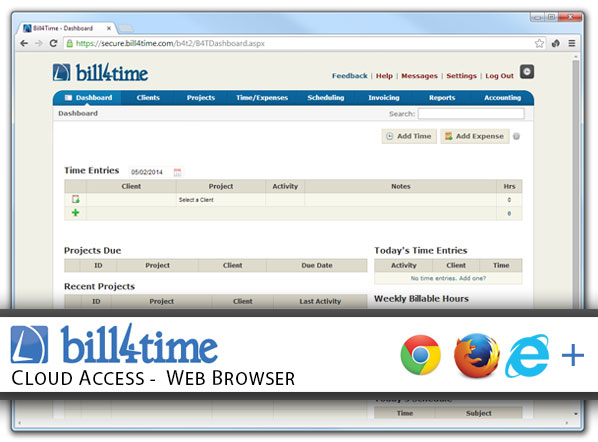Click the browser back arrow

[24, 43]
